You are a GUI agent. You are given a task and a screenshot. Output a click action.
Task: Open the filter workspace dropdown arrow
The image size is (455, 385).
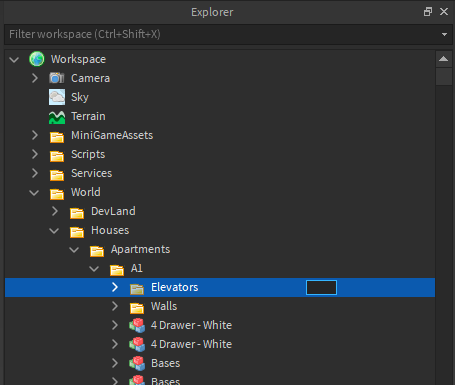pyautogui.click(x=444, y=34)
